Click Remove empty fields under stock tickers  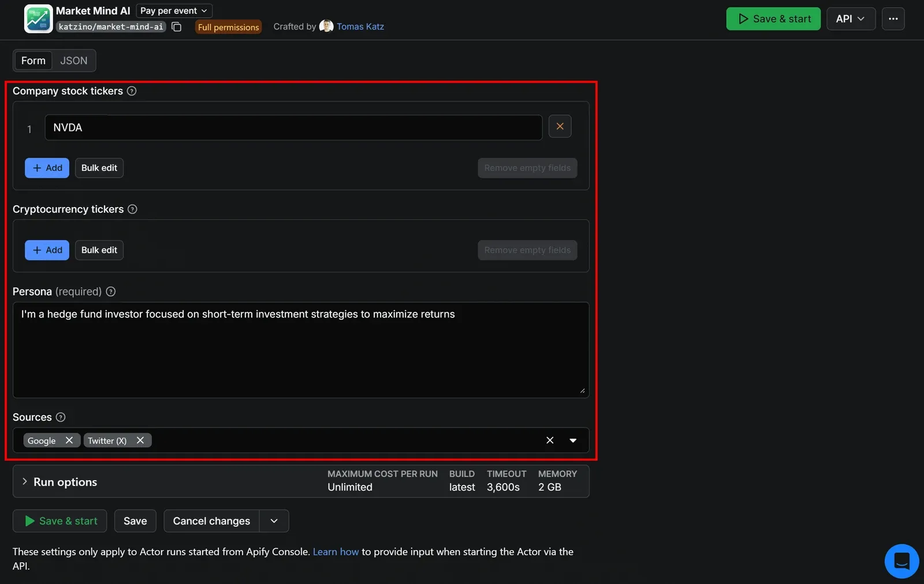point(527,168)
